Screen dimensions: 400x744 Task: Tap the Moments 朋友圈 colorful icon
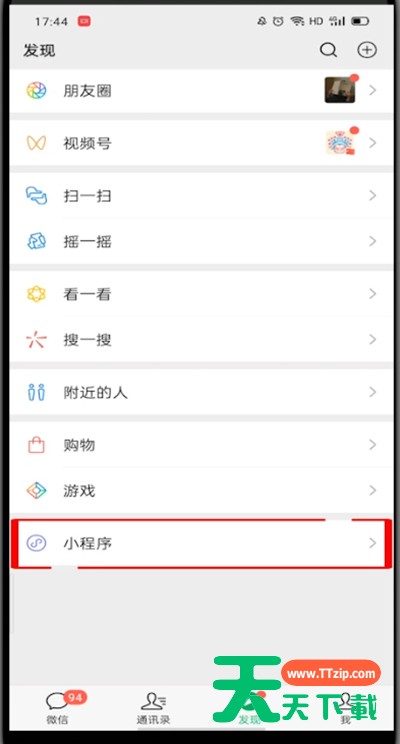(x=36, y=90)
